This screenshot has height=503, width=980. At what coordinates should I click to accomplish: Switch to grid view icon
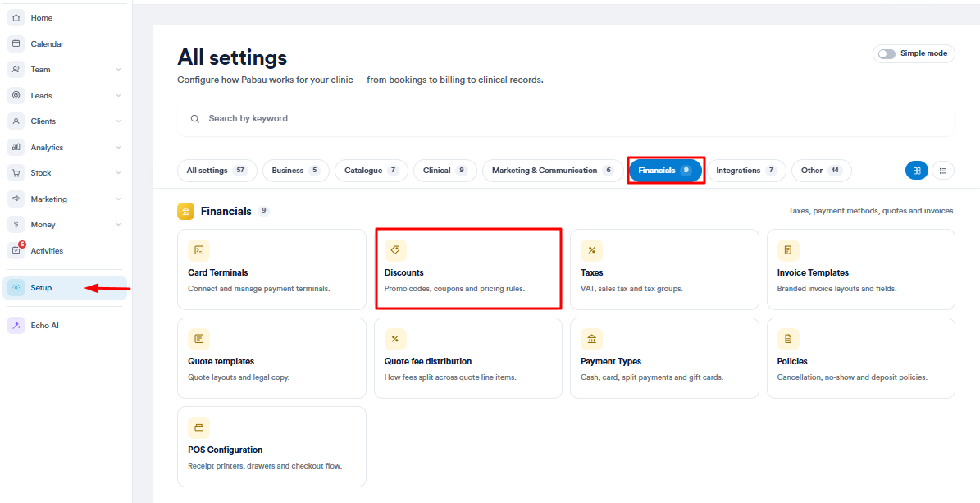[x=917, y=170]
